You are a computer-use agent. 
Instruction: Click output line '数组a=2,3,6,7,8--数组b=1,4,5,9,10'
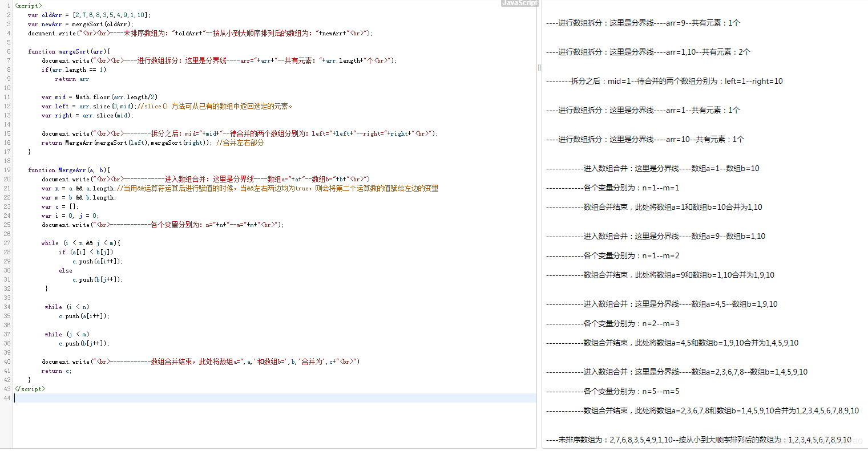677,372
